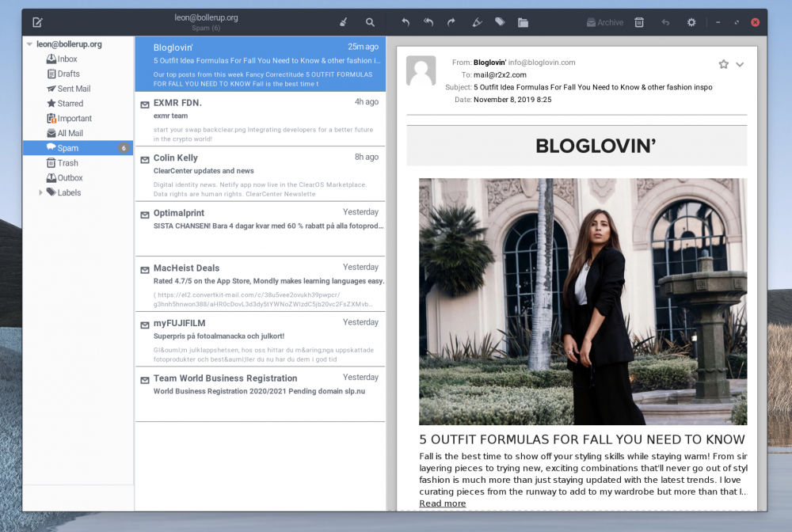Image resolution: width=792 pixels, height=532 pixels.
Task: Click the compose new message icon
Action: (37, 22)
